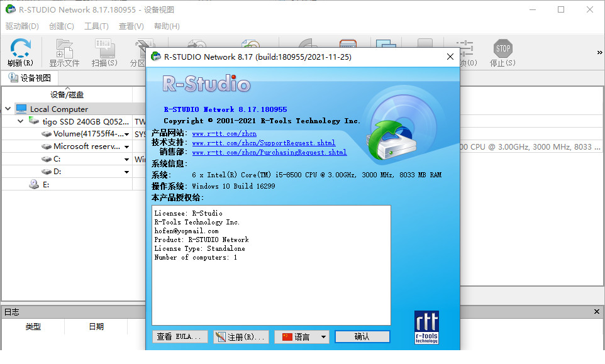Viewport: 605px width, 364px height.
Task: Open the 驱动器(D) menu
Action: [x=22, y=26]
